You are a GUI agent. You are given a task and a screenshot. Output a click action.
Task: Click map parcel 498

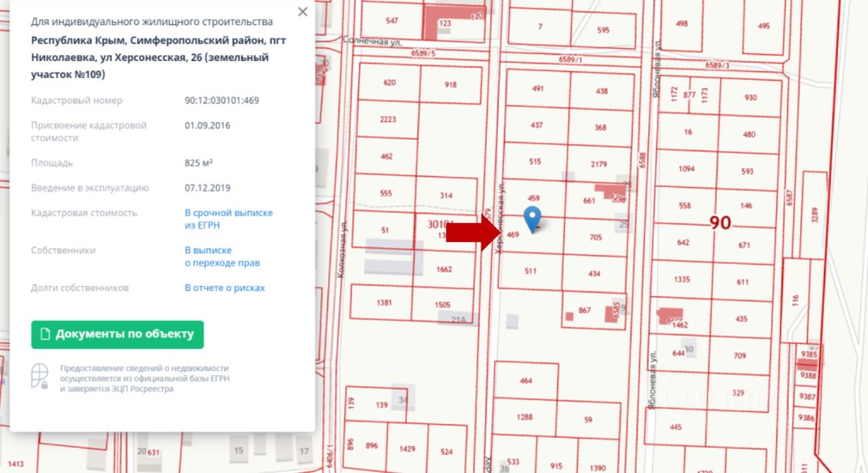(x=682, y=24)
